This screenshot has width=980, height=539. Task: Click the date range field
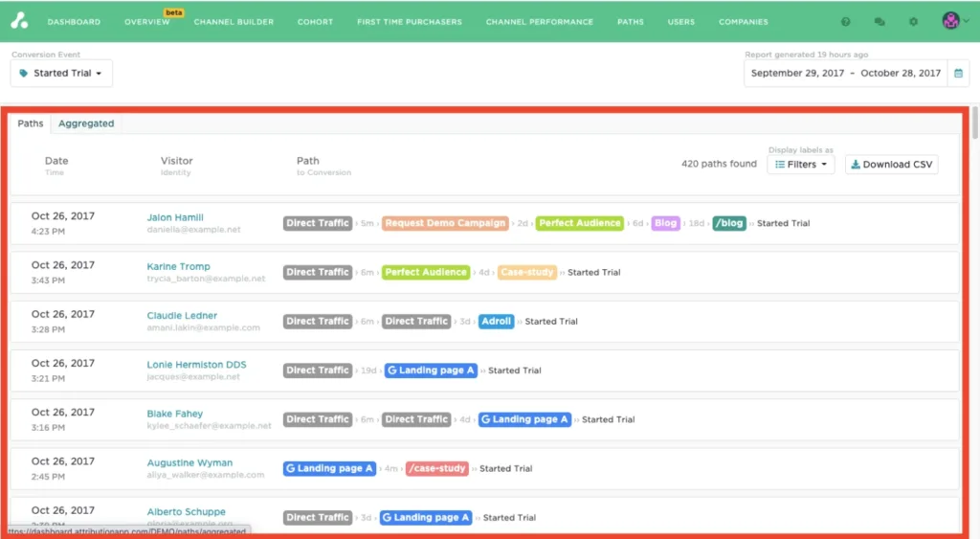click(846, 73)
